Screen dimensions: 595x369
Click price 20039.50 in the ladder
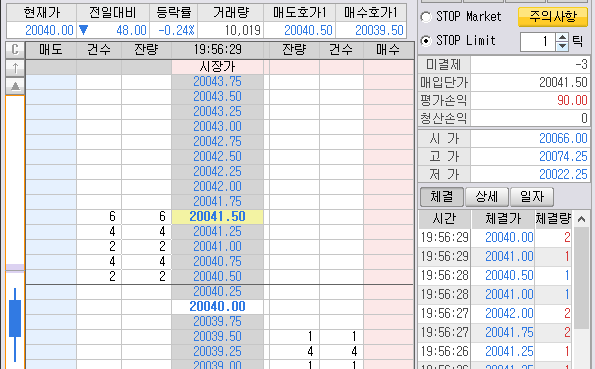point(217,336)
